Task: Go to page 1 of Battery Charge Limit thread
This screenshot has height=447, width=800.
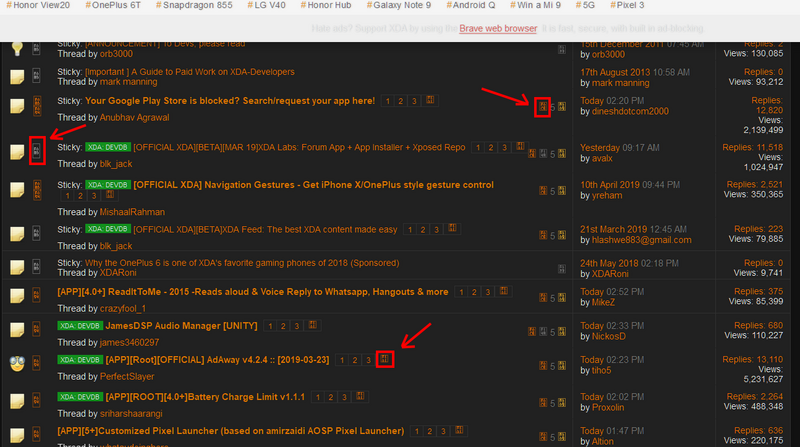Action: pos(317,397)
